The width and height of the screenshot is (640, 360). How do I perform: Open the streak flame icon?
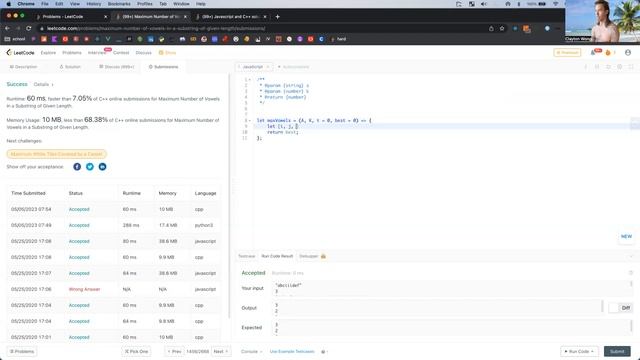tap(608, 53)
